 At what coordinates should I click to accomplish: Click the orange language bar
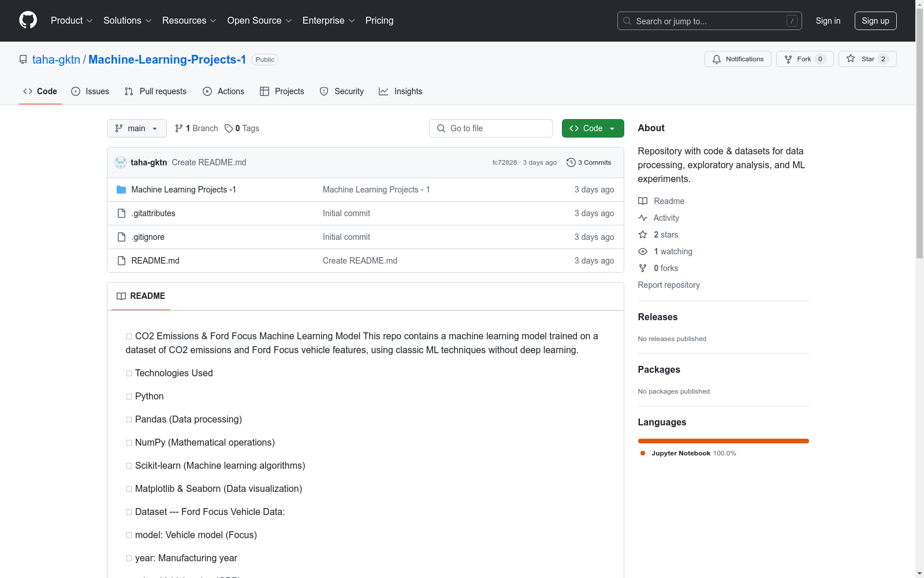(724, 441)
